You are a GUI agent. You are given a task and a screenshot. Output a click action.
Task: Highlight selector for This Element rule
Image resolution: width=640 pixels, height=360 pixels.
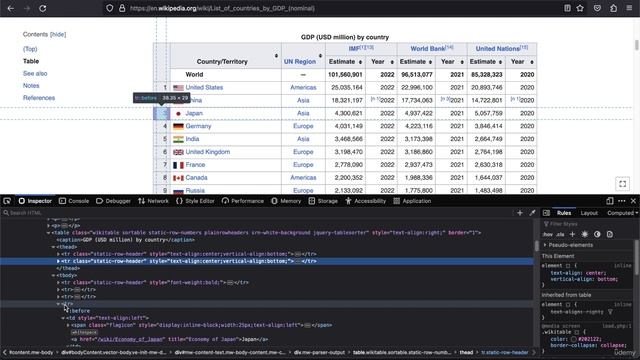[x=568, y=266]
